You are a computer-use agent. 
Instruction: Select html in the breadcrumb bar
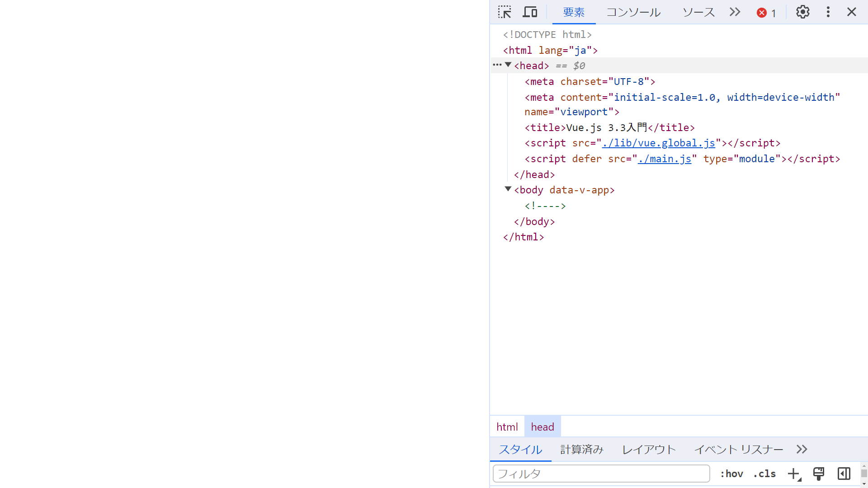507,427
